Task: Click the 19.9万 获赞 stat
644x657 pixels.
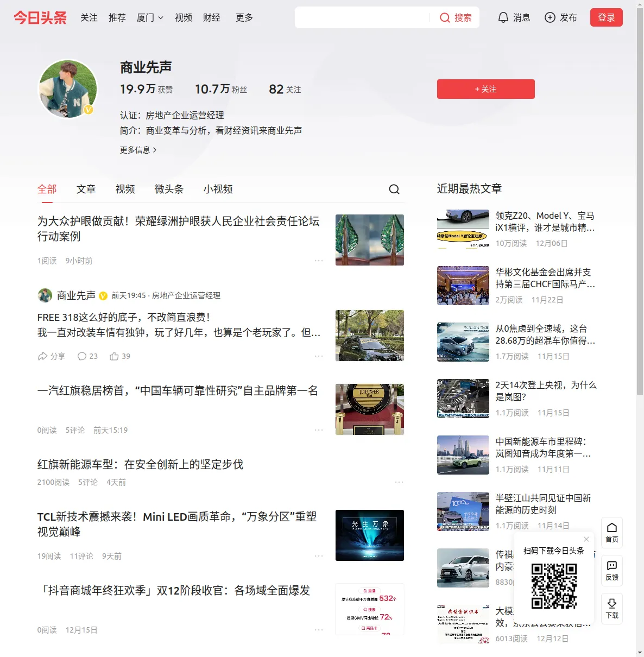Action: tap(147, 89)
